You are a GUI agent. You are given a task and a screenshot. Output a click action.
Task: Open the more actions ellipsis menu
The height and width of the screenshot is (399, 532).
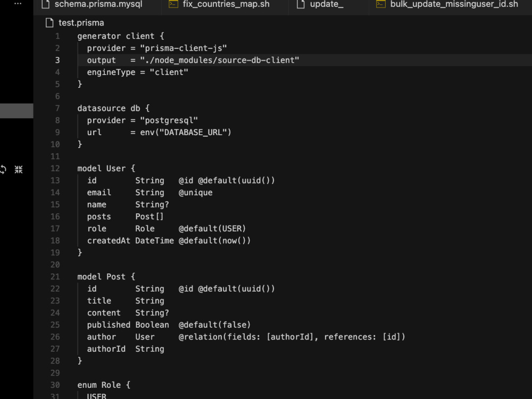(18, 3)
